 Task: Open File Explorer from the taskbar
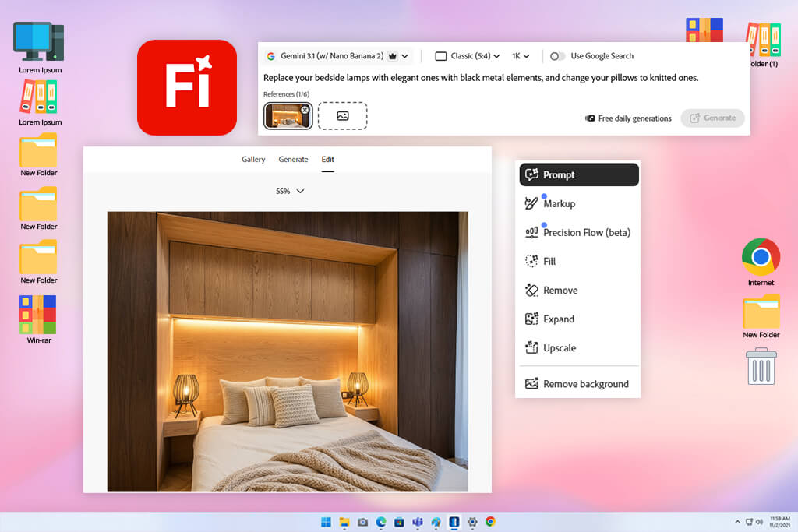tap(344, 522)
